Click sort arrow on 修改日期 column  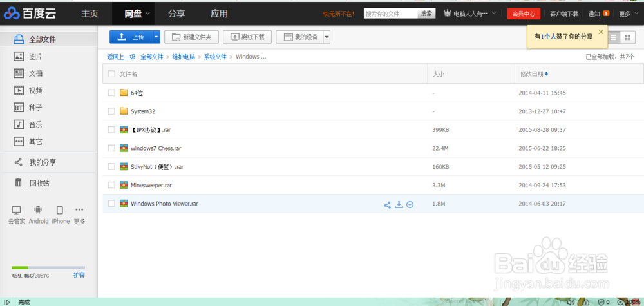(x=547, y=74)
